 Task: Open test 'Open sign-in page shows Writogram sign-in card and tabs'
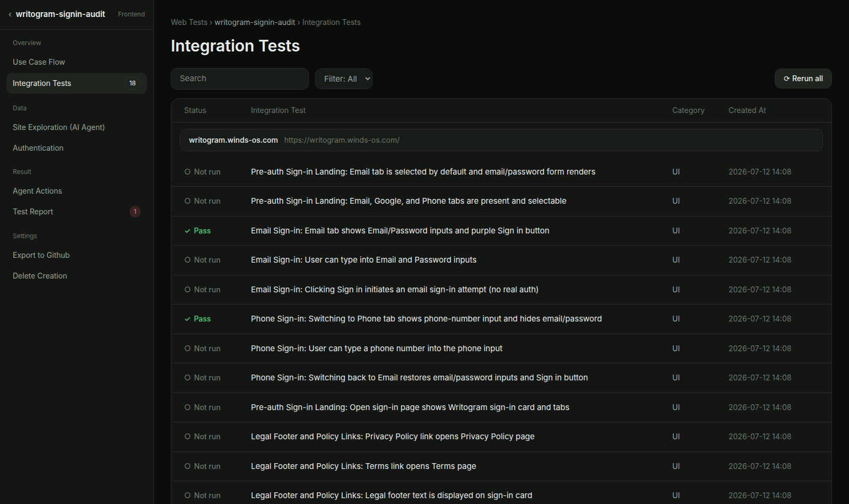(410, 407)
